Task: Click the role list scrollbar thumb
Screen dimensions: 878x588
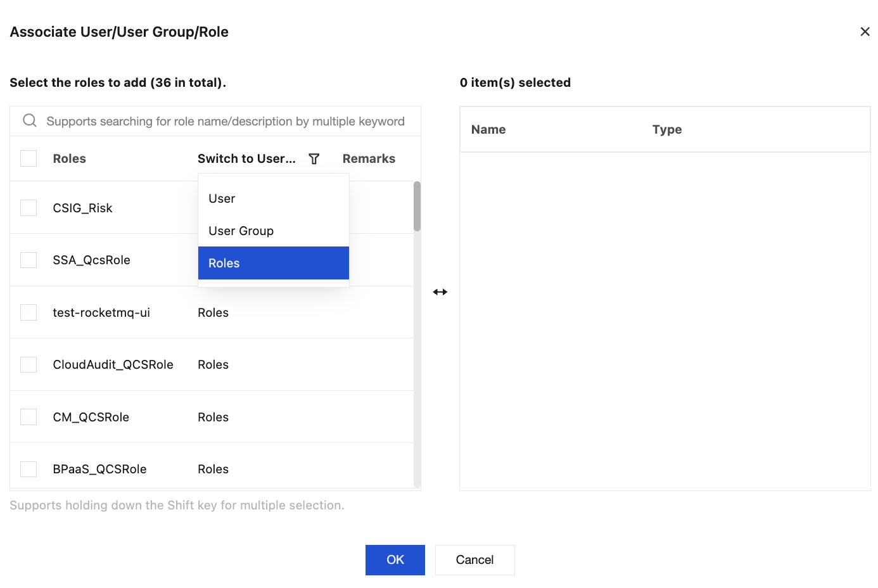Action: click(417, 207)
